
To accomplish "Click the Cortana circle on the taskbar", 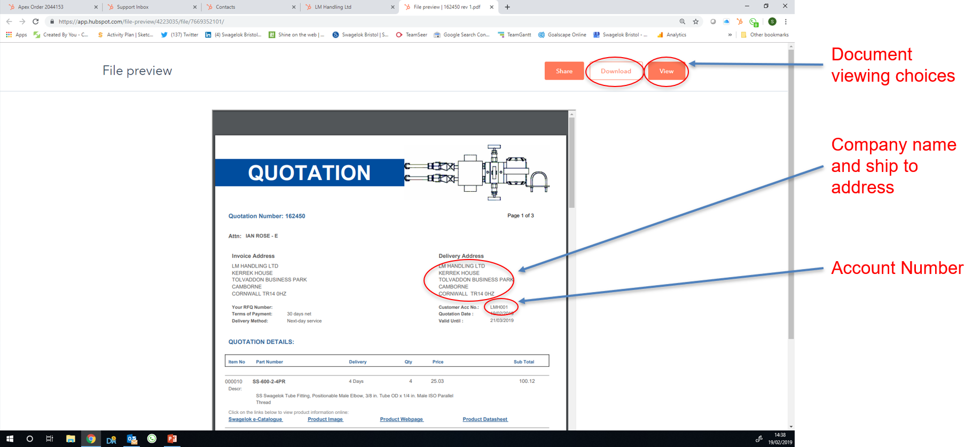I will pyautogui.click(x=29, y=439).
